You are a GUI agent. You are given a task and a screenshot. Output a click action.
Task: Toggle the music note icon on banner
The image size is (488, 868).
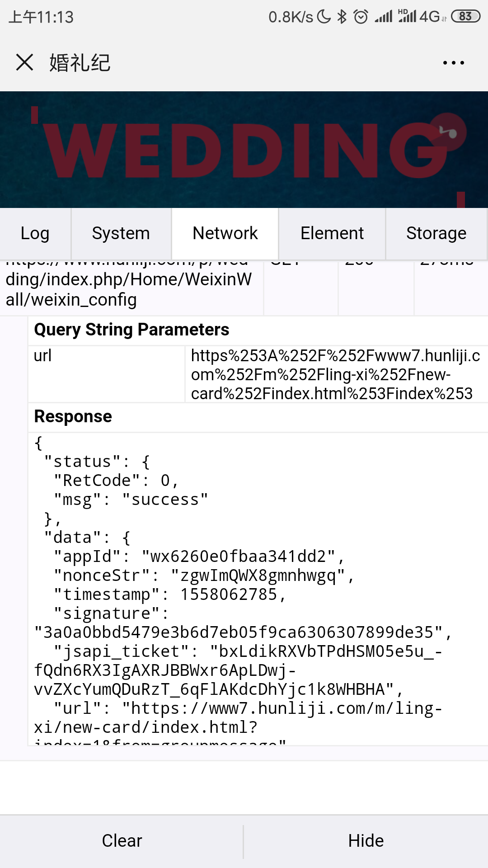(448, 132)
